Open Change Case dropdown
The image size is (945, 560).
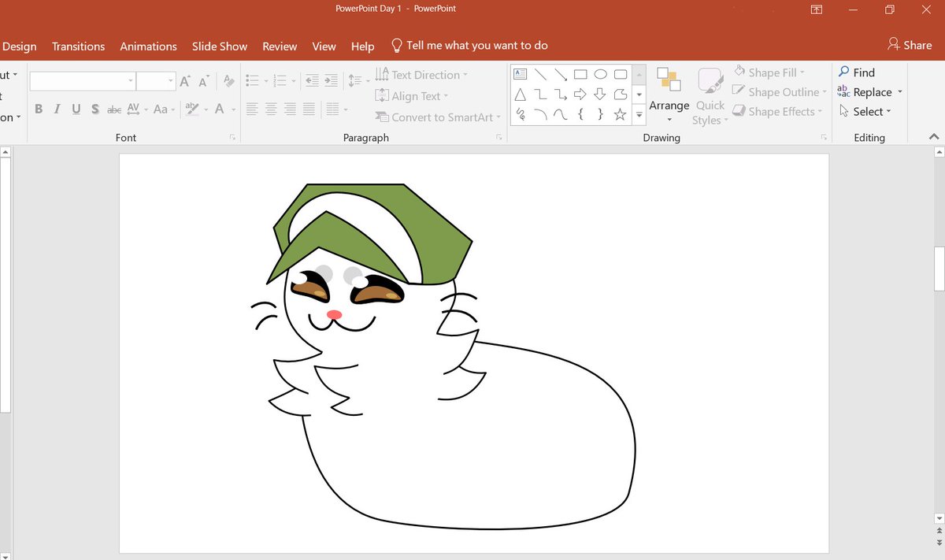164,109
